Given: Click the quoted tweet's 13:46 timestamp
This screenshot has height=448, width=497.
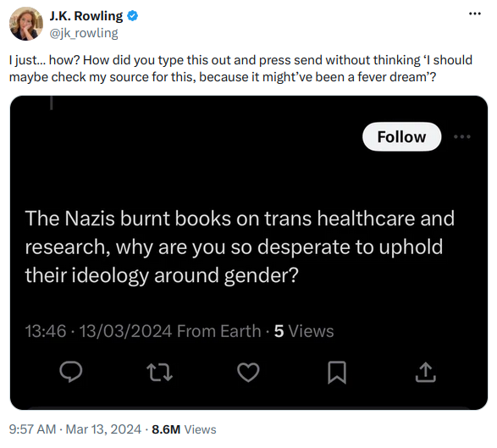Looking at the screenshot, I should (46, 331).
